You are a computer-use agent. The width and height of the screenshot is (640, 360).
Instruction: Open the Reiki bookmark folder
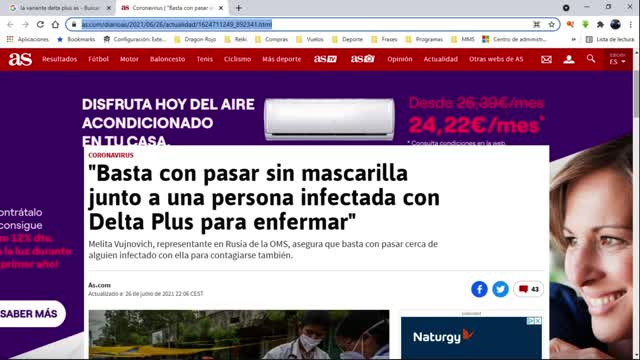tap(236, 39)
